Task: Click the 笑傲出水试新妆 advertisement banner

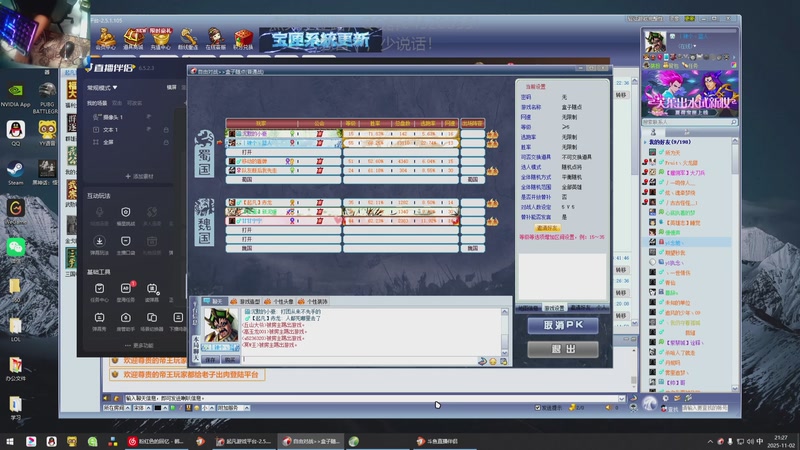Action: tap(690, 93)
